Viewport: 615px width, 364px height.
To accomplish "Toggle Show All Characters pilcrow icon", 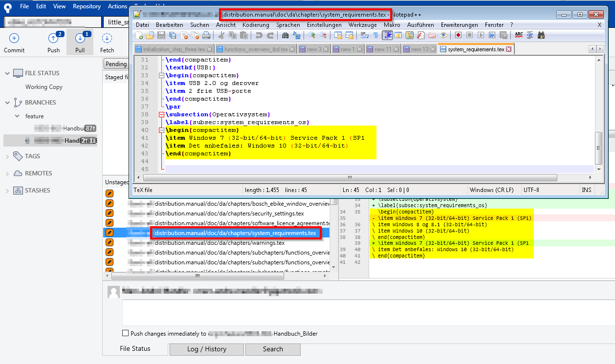I will pyautogui.click(x=375, y=35).
